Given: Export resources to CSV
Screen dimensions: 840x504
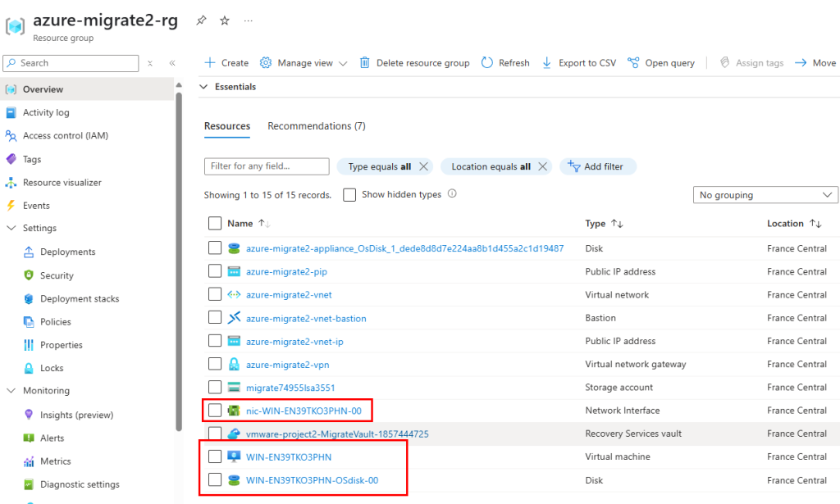Looking at the screenshot, I should (578, 62).
